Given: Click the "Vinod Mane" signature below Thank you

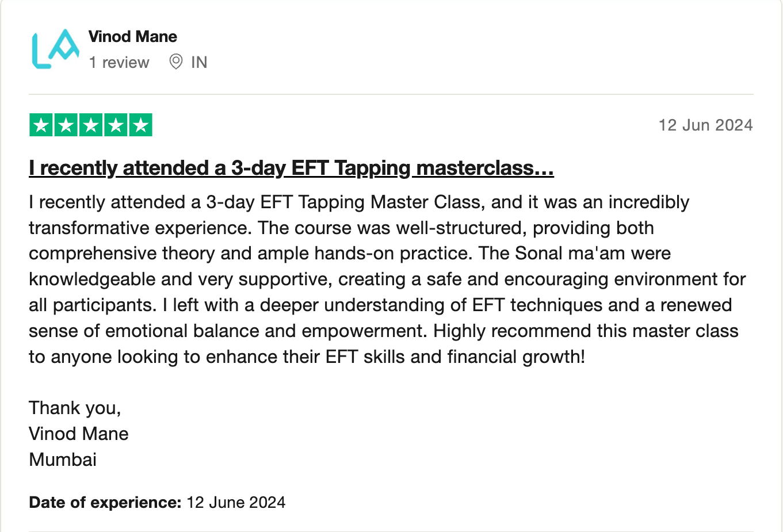Looking at the screenshot, I should [x=79, y=434].
